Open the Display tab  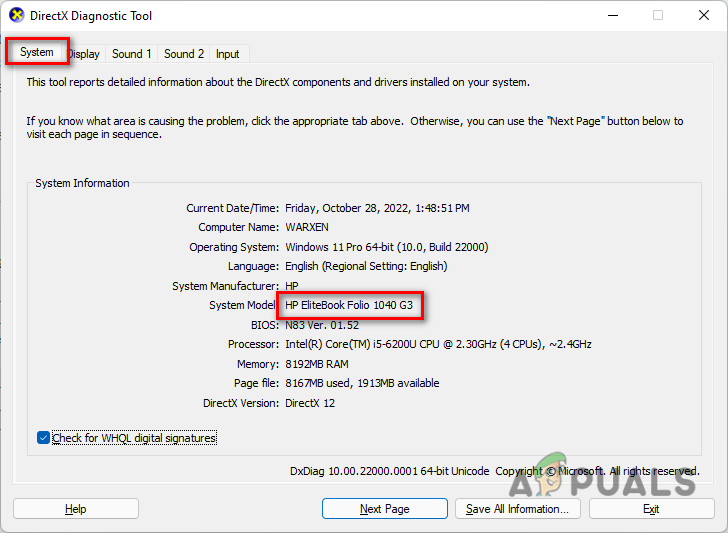point(84,54)
